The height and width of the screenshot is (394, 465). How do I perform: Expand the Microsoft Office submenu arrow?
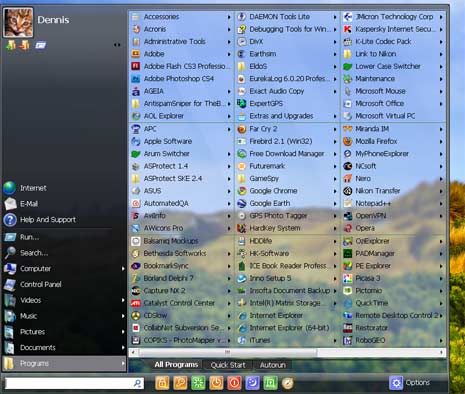[x=441, y=104]
